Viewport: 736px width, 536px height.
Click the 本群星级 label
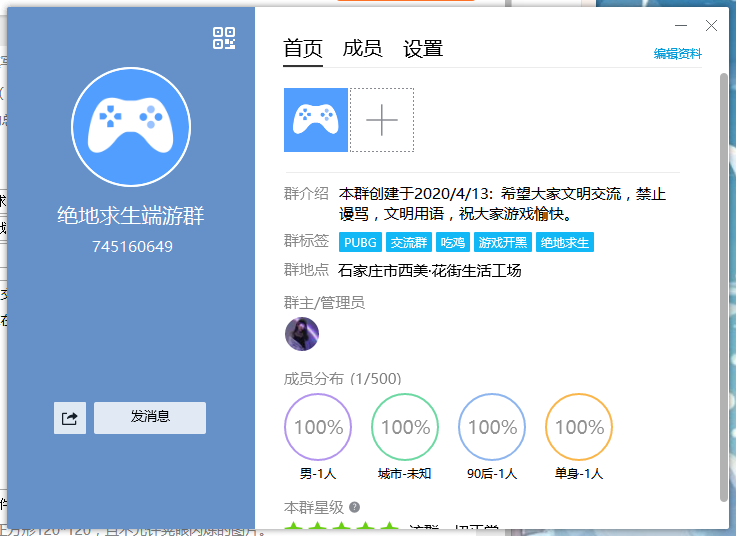click(314, 507)
